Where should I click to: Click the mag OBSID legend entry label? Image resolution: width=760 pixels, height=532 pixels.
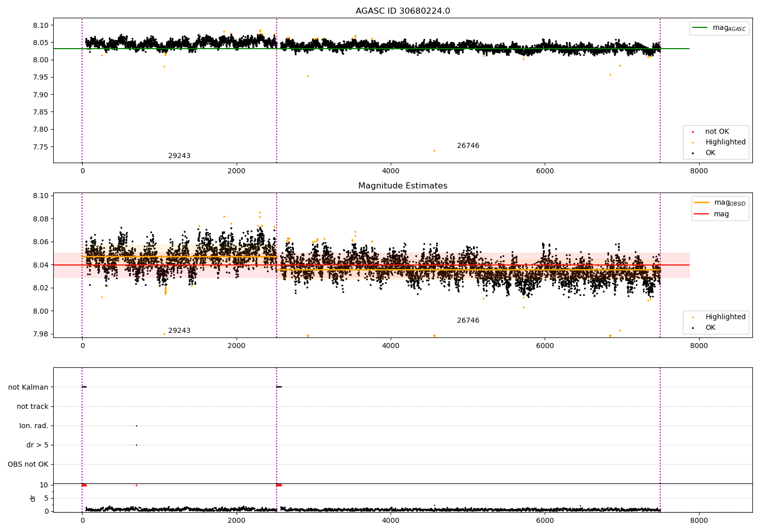(730, 203)
